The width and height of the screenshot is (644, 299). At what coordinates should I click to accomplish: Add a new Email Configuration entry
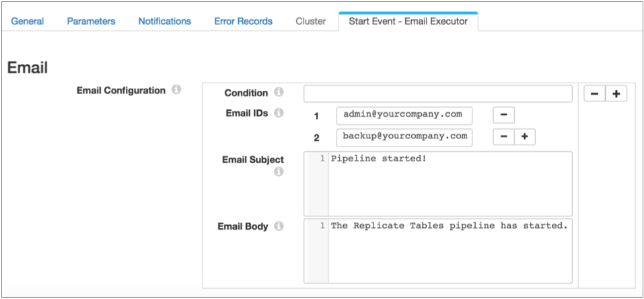tap(616, 93)
